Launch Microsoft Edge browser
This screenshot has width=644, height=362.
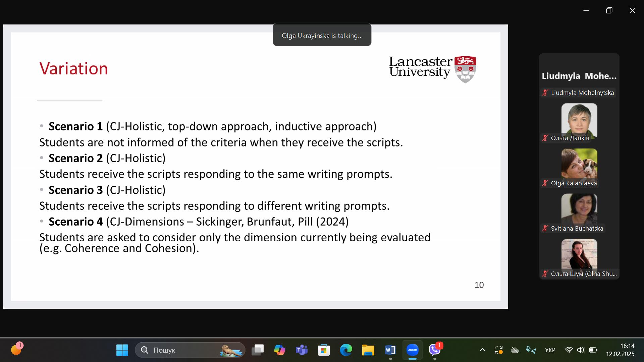pyautogui.click(x=346, y=350)
